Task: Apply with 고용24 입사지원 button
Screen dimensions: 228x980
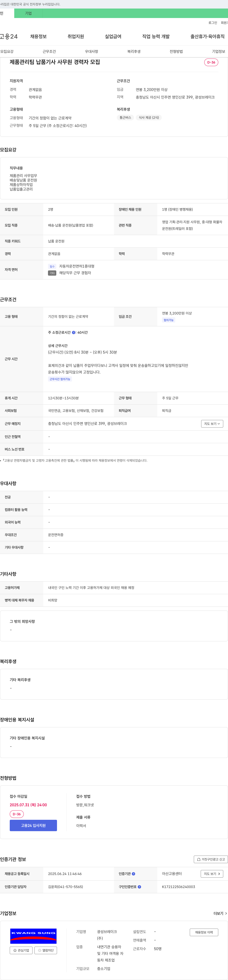Action: tap(33, 825)
